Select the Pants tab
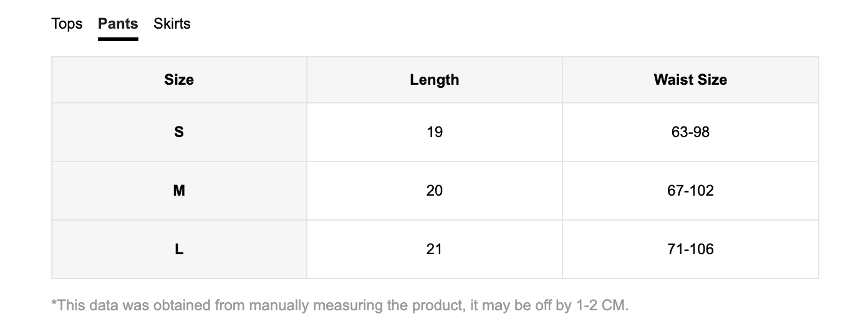The width and height of the screenshot is (868, 324). coord(118,24)
